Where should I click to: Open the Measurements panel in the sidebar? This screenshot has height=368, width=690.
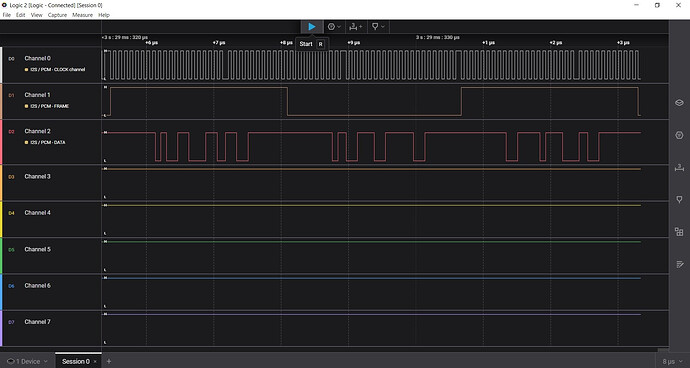click(679, 167)
